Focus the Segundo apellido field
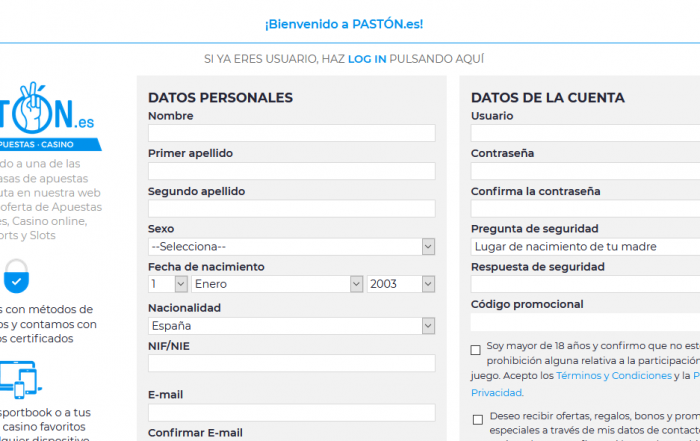Viewport: 700px width, 441px height. [x=292, y=208]
